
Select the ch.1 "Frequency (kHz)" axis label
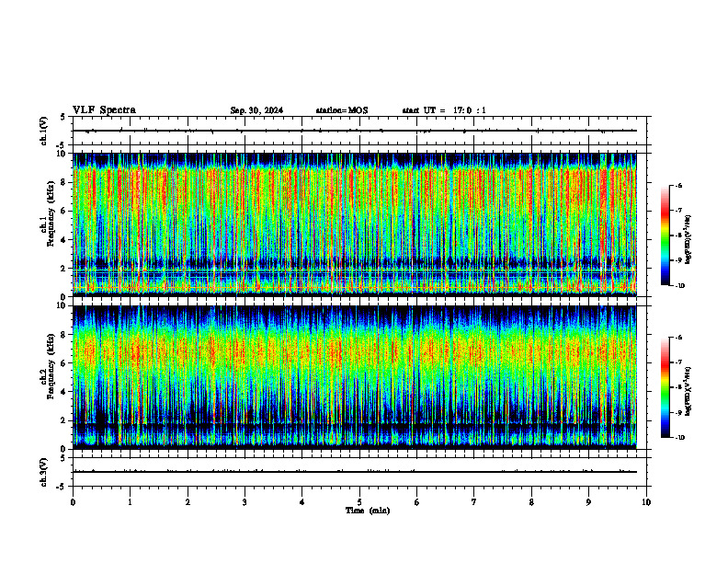[51, 213]
